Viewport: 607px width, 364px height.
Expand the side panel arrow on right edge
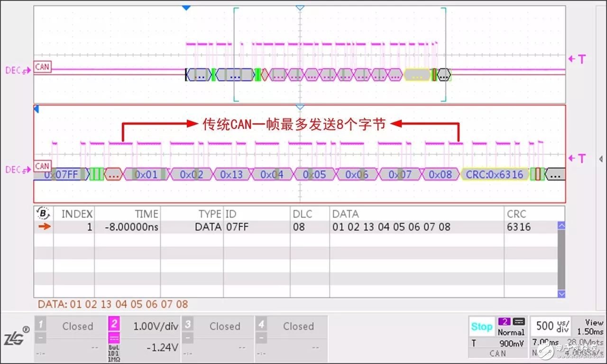(601, 159)
